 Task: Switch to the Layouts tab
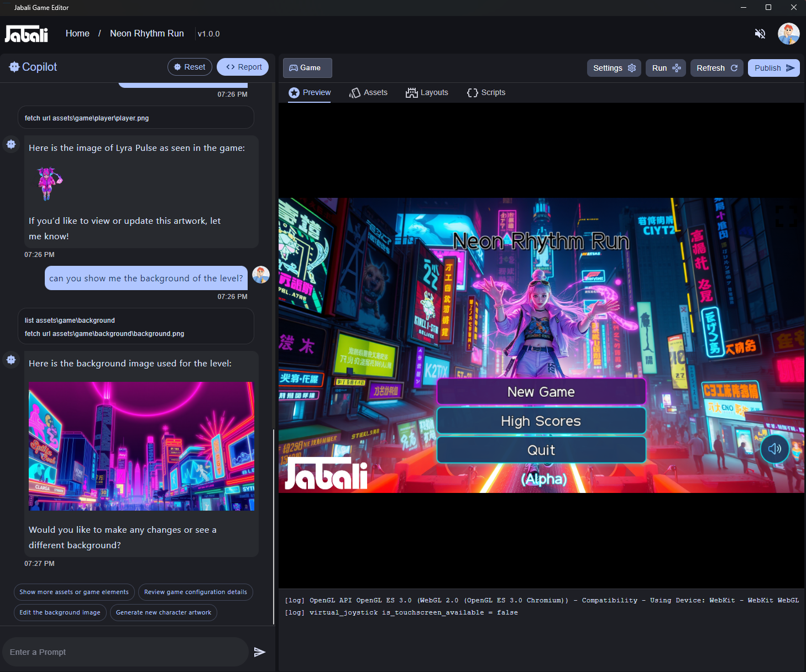pyautogui.click(x=427, y=92)
